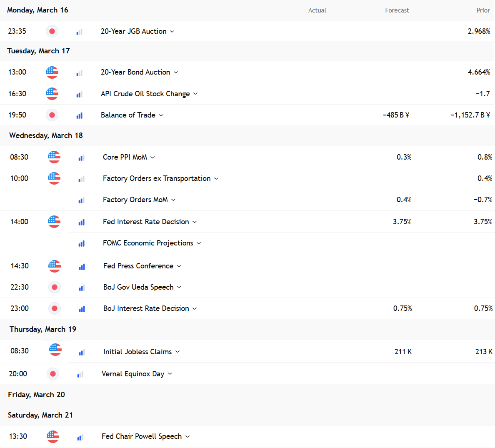Click the importance bars icon for Balance of Trade
The image size is (495, 448).
click(x=80, y=115)
